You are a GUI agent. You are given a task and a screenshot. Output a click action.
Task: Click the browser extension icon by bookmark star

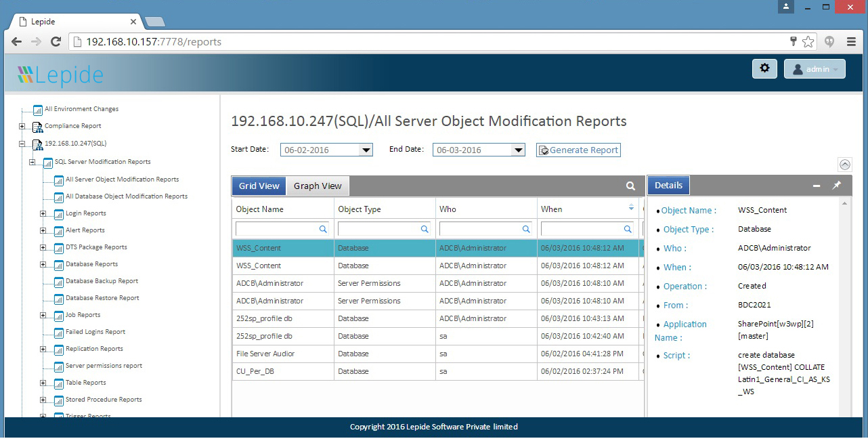(x=829, y=42)
